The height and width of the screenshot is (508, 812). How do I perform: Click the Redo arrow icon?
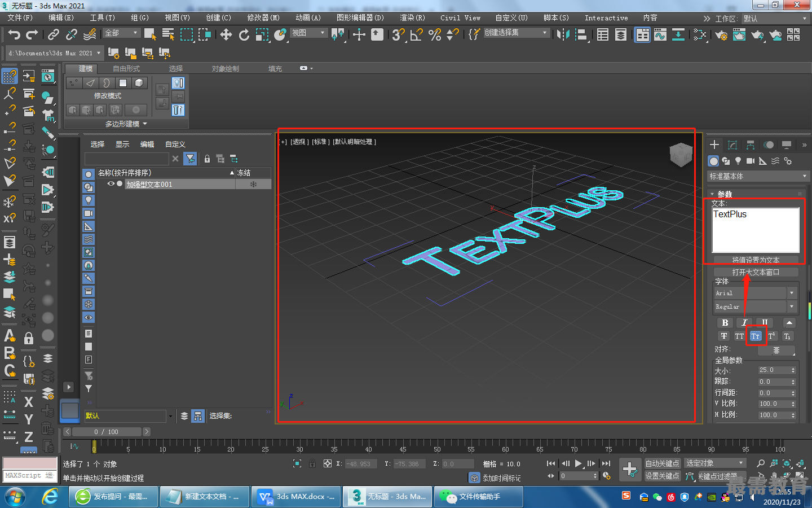click(x=32, y=34)
